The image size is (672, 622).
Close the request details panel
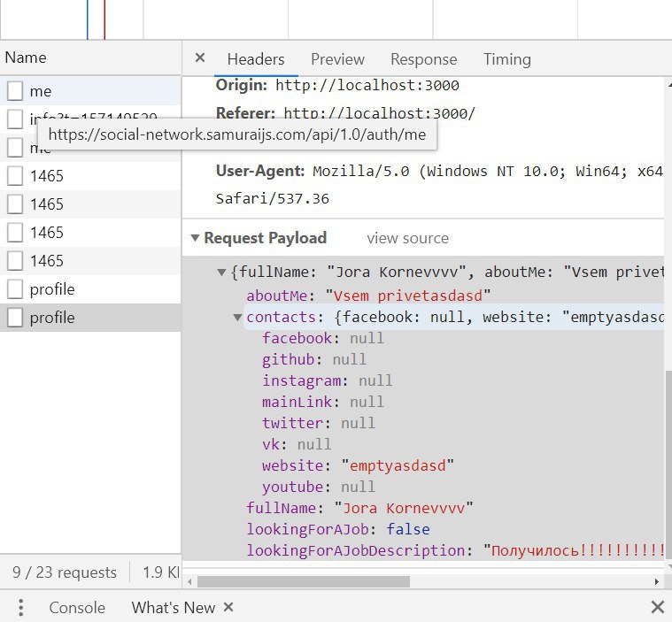point(199,58)
